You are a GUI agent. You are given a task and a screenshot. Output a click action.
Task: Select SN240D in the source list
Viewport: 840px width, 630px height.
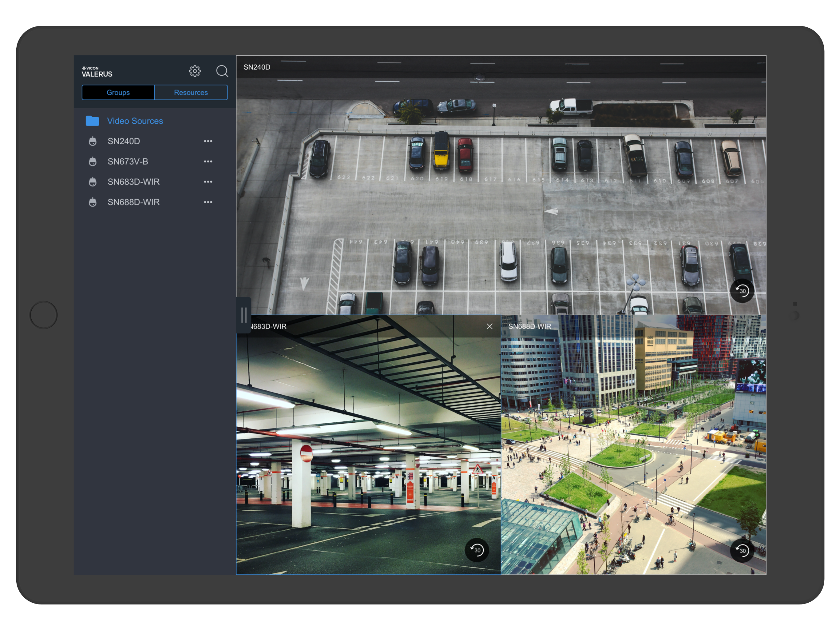click(x=124, y=142)
